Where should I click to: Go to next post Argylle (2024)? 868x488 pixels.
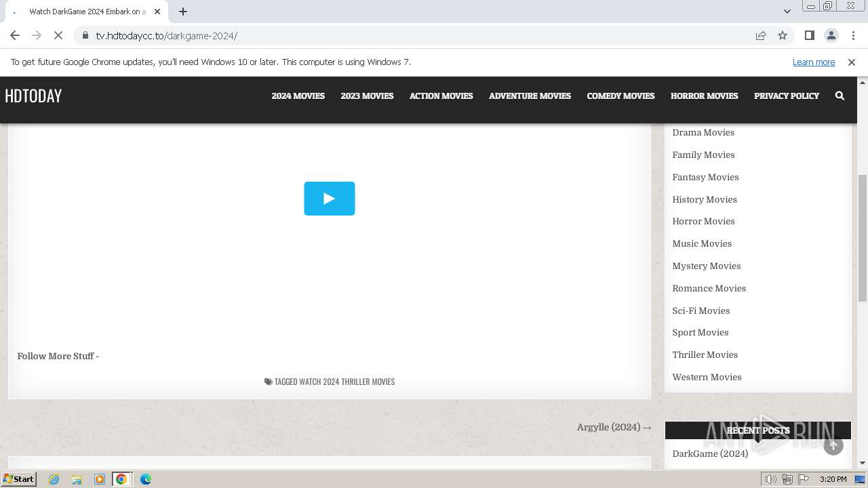click(614, 427)
